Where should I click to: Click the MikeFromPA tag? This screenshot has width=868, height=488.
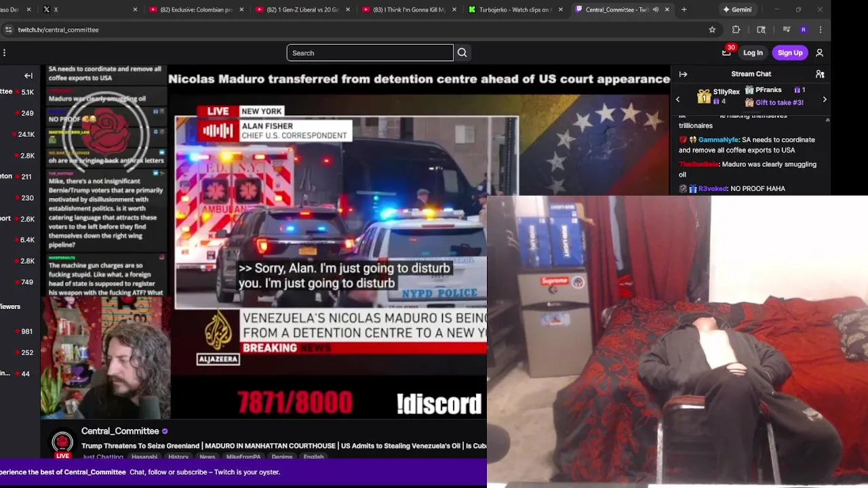click(x=243, y=457)
